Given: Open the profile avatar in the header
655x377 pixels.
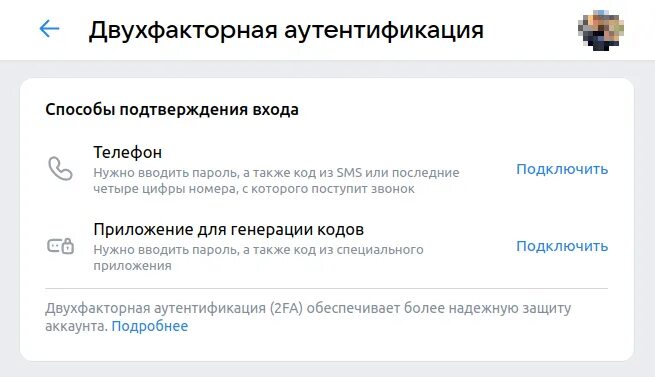Looking at the screenshot, I should click(x=601, y=30).
